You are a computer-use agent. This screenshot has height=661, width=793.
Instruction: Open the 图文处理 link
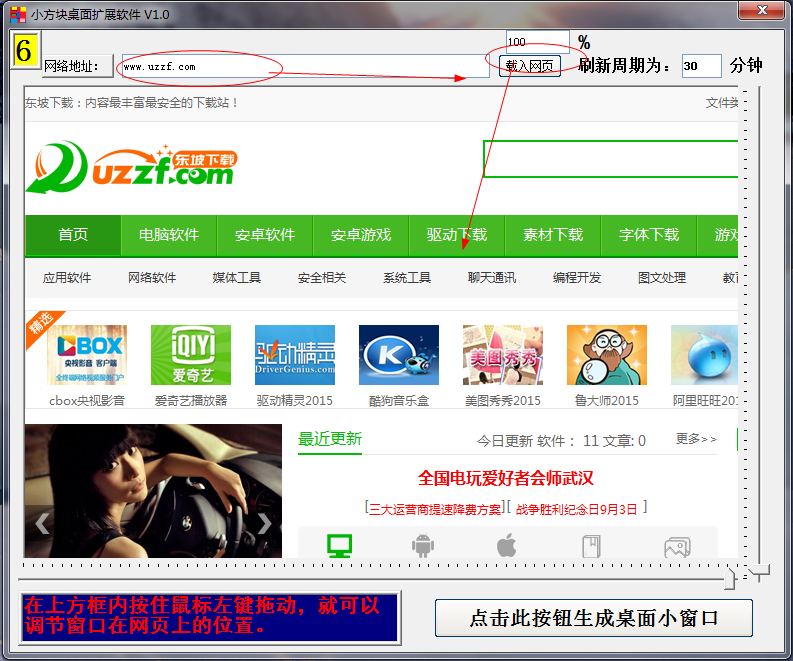tap(662, 278)
